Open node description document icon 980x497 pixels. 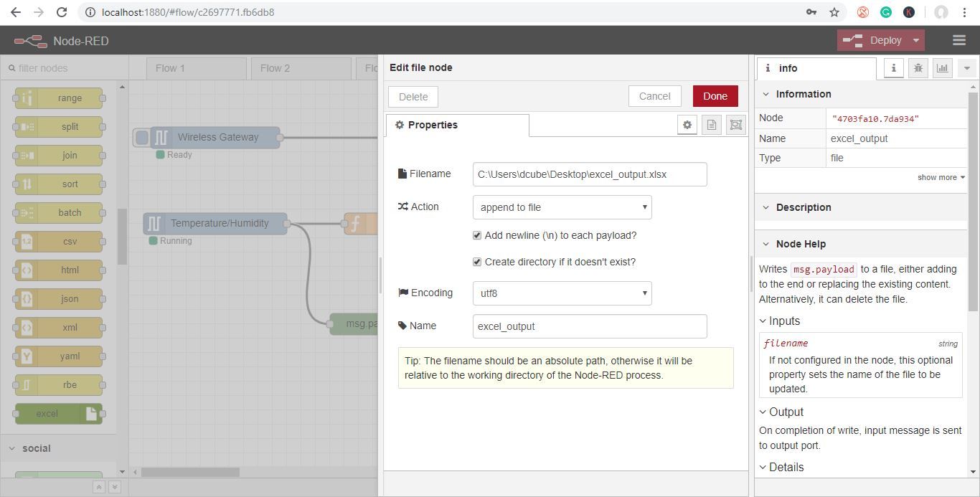pos(712,125)
